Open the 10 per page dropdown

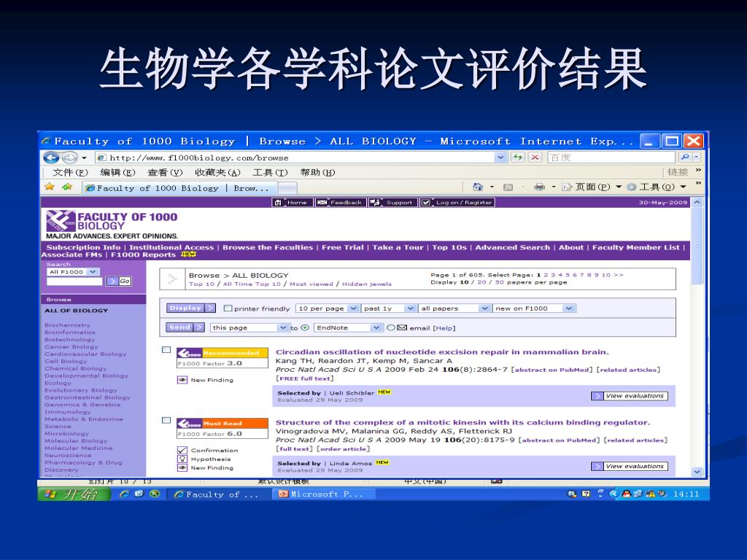(327, 308)
